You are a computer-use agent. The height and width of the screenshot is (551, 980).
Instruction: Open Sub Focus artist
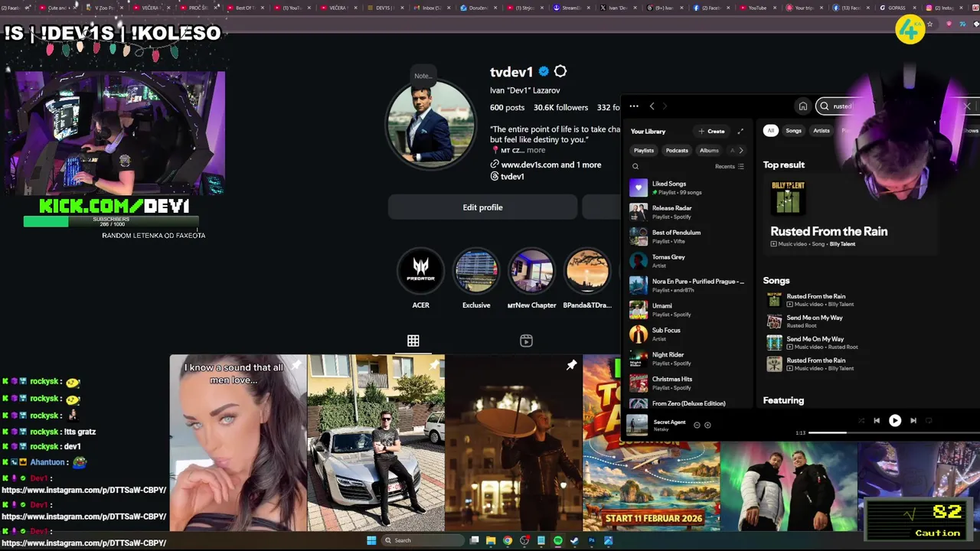click(687, 334)
